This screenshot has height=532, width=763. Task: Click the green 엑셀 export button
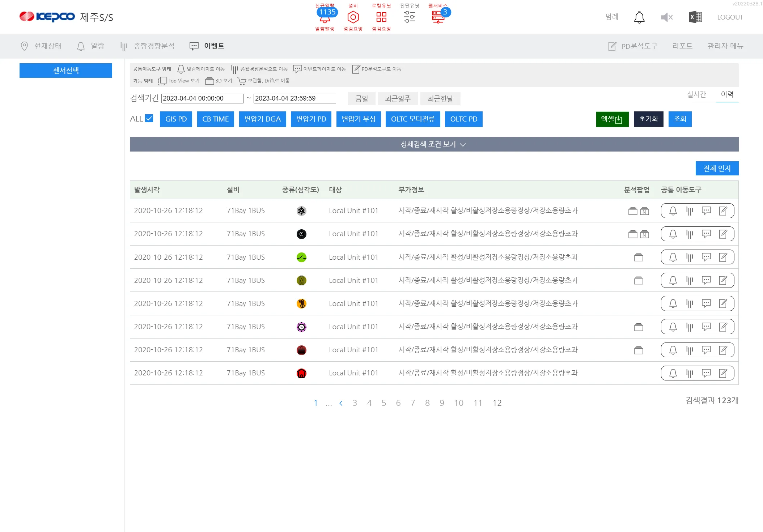(612, 119)
